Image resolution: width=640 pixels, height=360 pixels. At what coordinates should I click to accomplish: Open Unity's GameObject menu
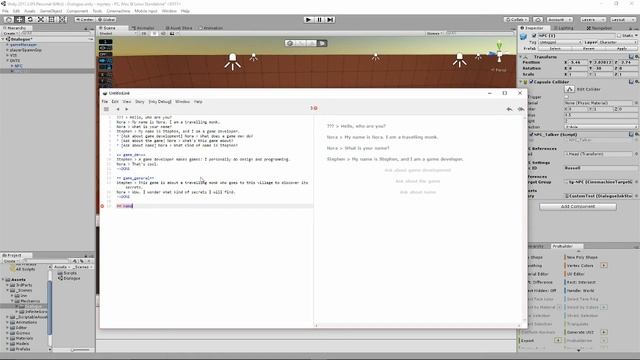point(51,11)
